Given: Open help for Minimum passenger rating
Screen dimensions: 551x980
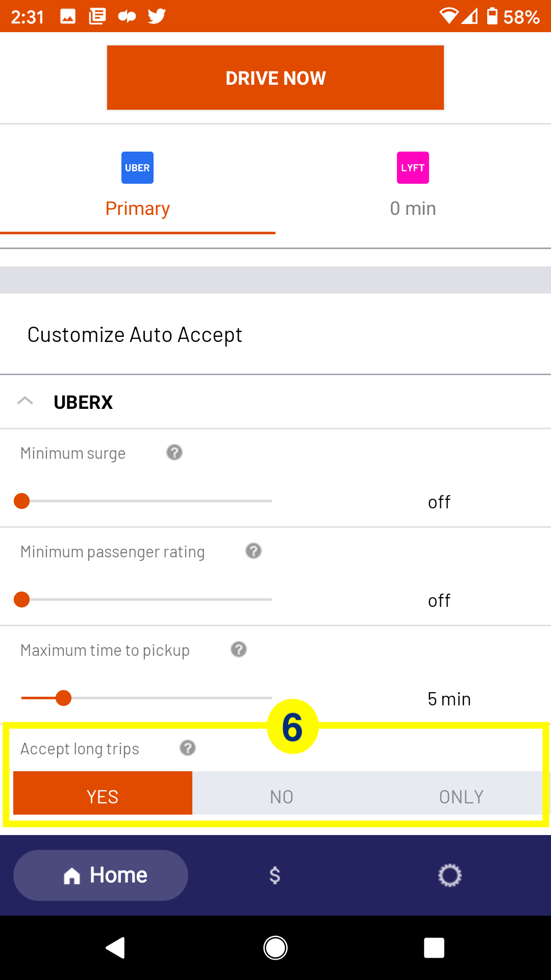Looking at the screenshot, I should coord(254,551).
